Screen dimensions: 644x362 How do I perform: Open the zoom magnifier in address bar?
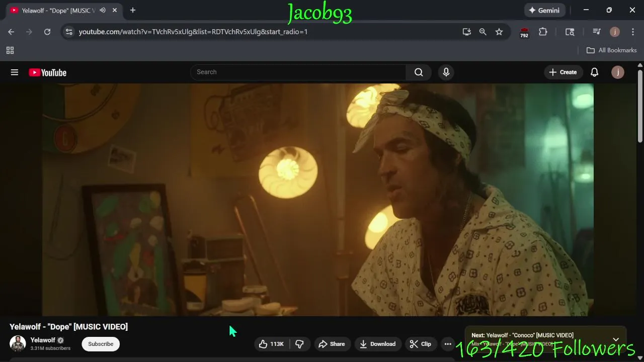[483, 32]
